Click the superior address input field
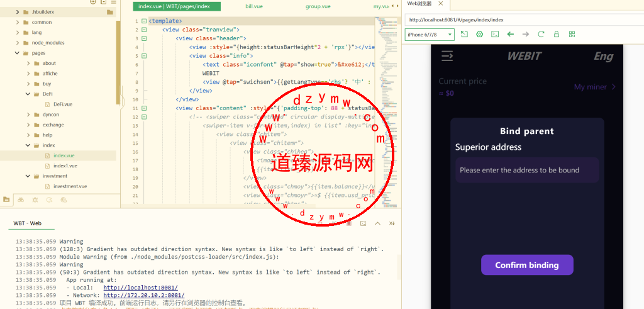 (x=527, y=170)
